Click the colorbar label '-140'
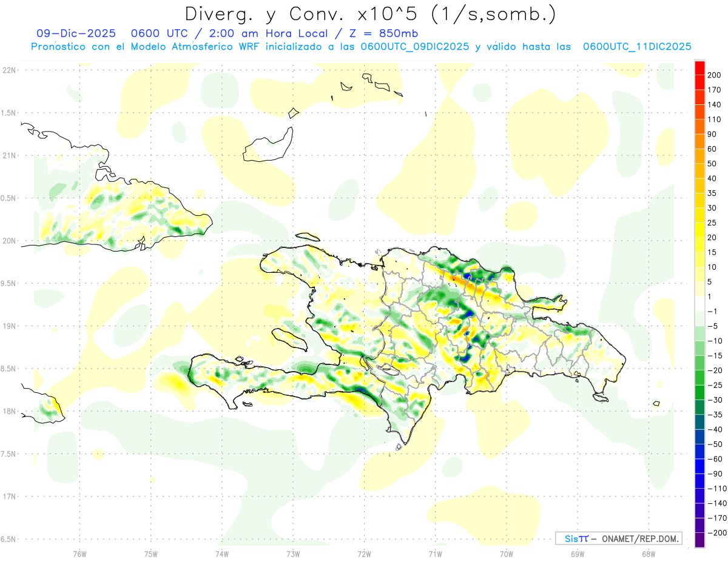 coord(716,503)
